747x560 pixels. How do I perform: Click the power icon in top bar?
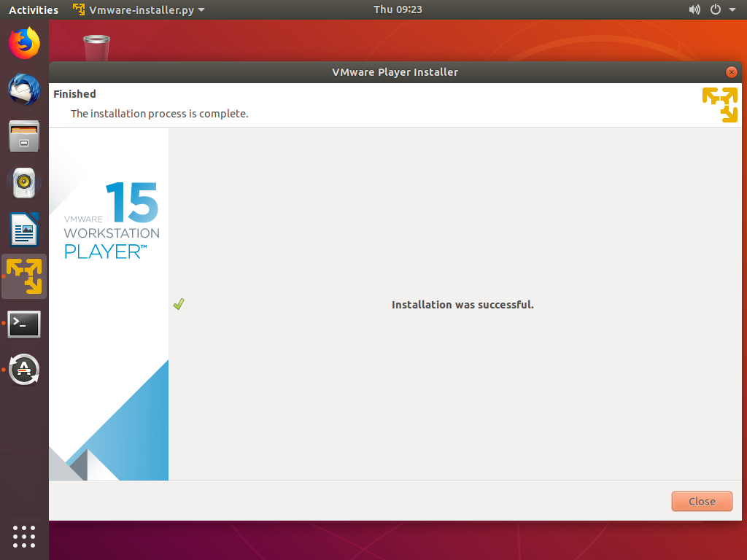point(715,9)
